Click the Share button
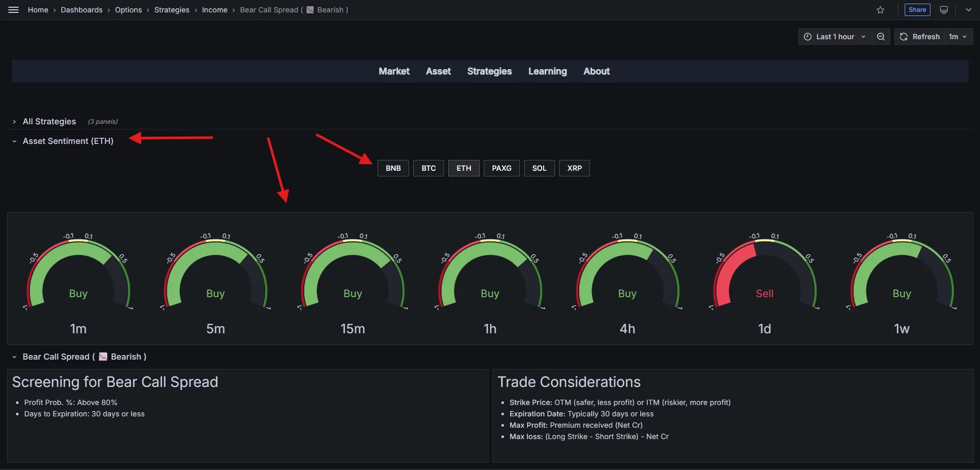Screen dimensions: 980x470 (x=917, y=9)
